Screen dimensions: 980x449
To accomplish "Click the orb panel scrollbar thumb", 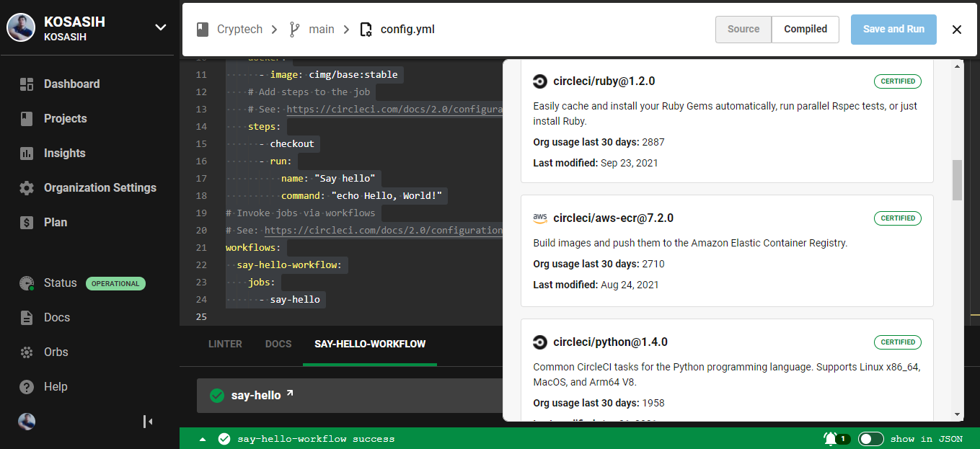I will click(x=958, y=180).
